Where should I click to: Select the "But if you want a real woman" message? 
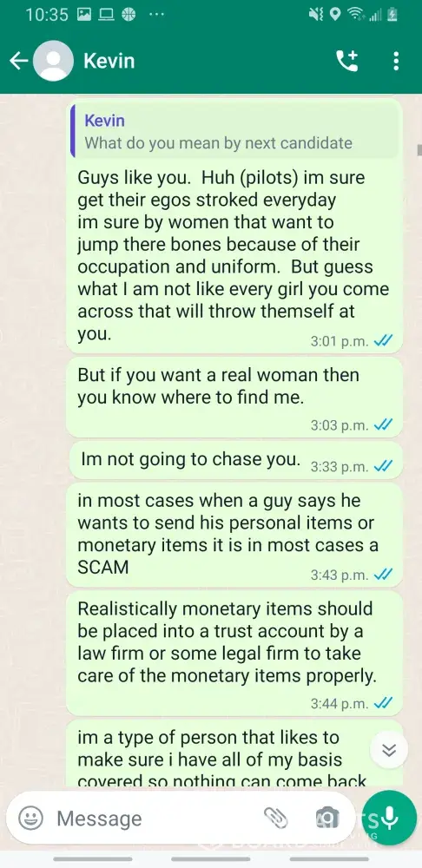click(x=234, y=397)
